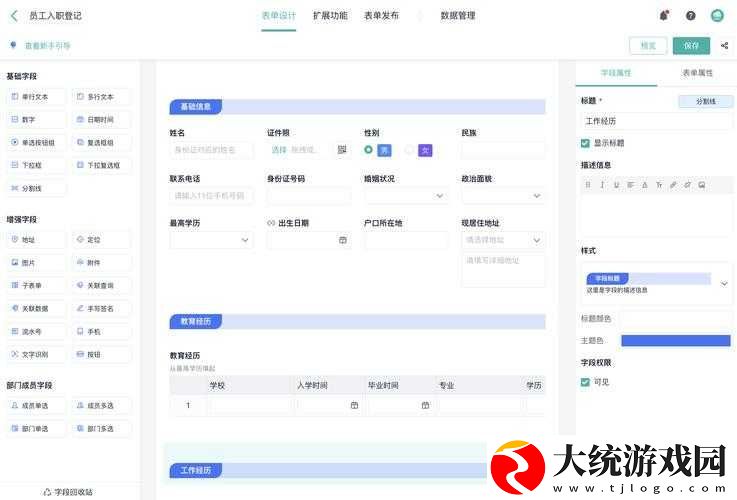737x500 pixels.
Task: Add a 关联查询 field
Action: 101,285
